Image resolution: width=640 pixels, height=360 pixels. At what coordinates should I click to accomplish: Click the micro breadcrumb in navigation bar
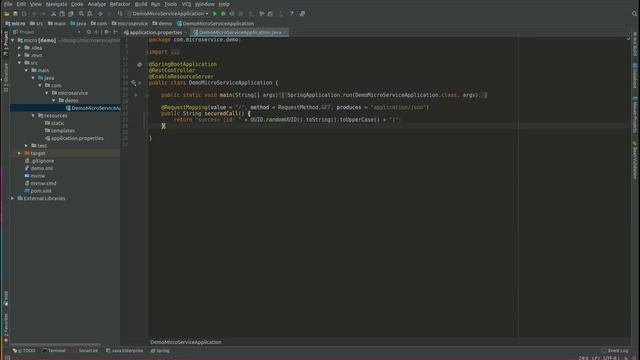pyautogui.click(x=15, y=24)
